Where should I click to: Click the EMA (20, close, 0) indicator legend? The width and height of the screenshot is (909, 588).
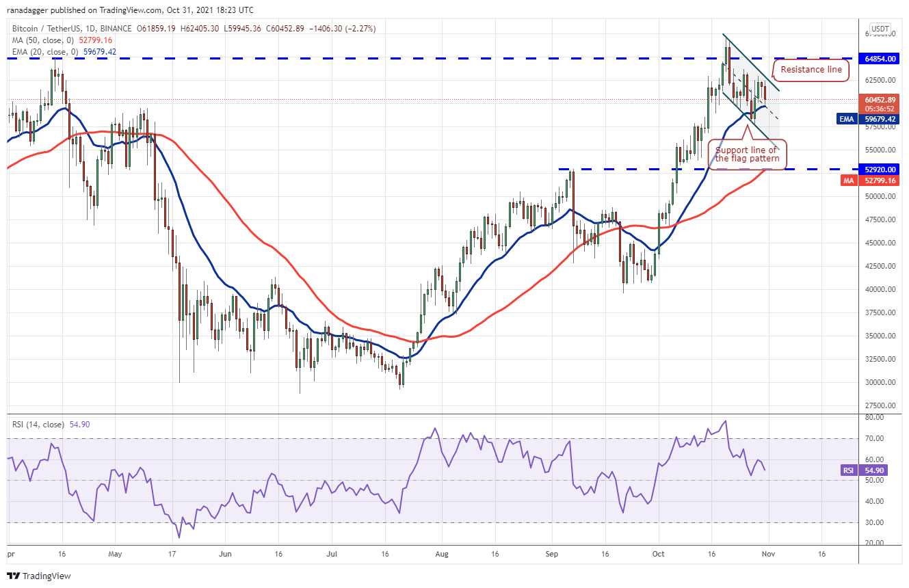tap(43, 51)
